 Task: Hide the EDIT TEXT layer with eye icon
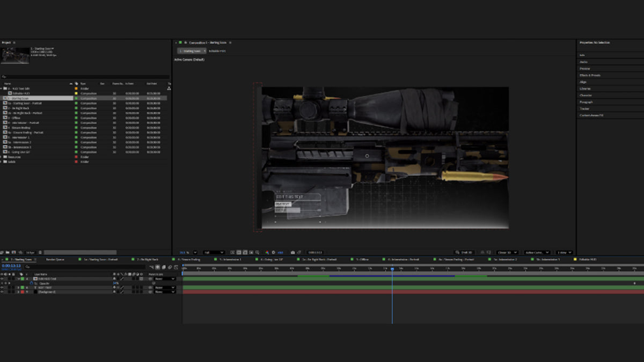2,287
